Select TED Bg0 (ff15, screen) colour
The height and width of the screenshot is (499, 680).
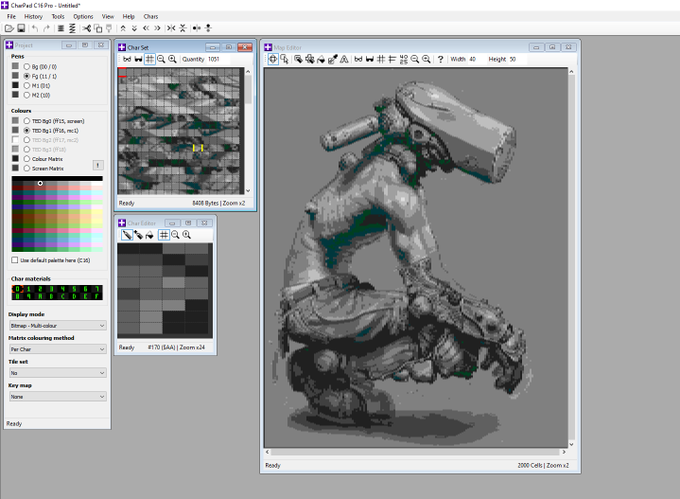(27, 121)
